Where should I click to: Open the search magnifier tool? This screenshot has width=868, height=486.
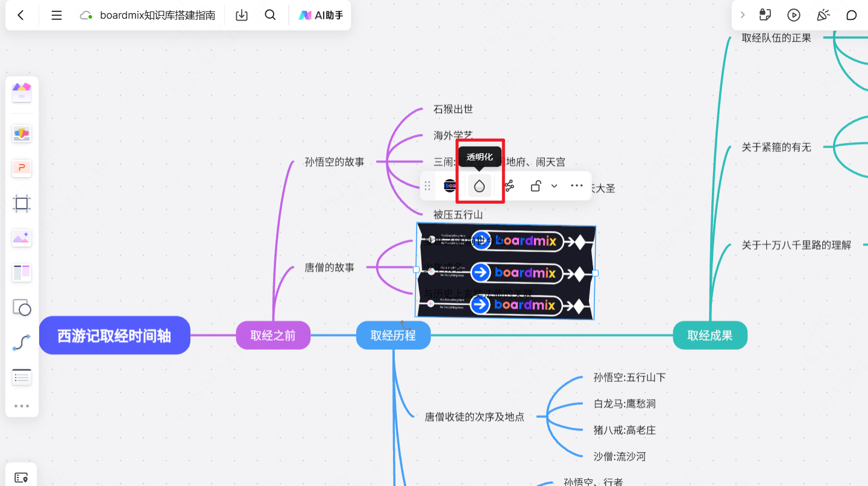[270, 15]
